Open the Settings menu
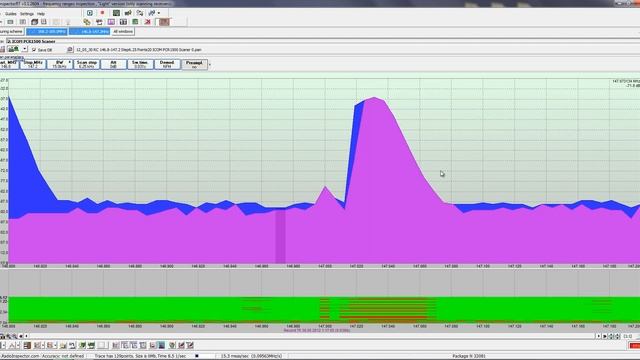Viewport: 640px width, 360px height. pos(27,13)
